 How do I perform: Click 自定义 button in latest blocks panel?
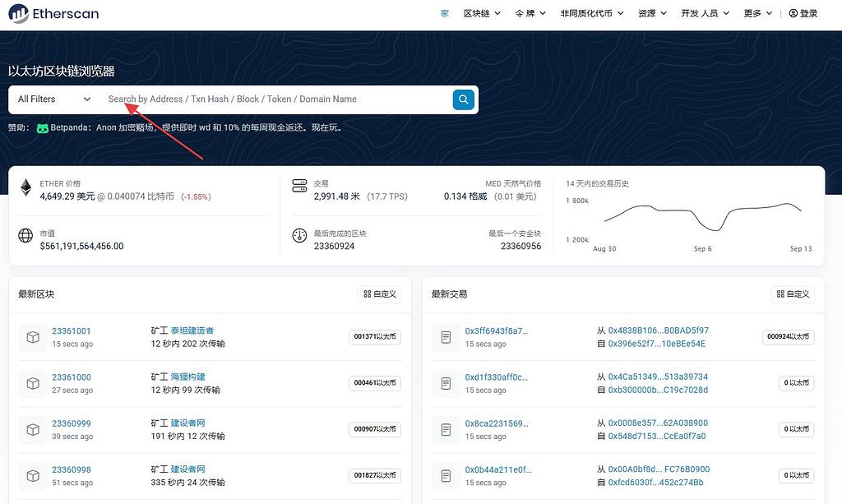(379, 294)
